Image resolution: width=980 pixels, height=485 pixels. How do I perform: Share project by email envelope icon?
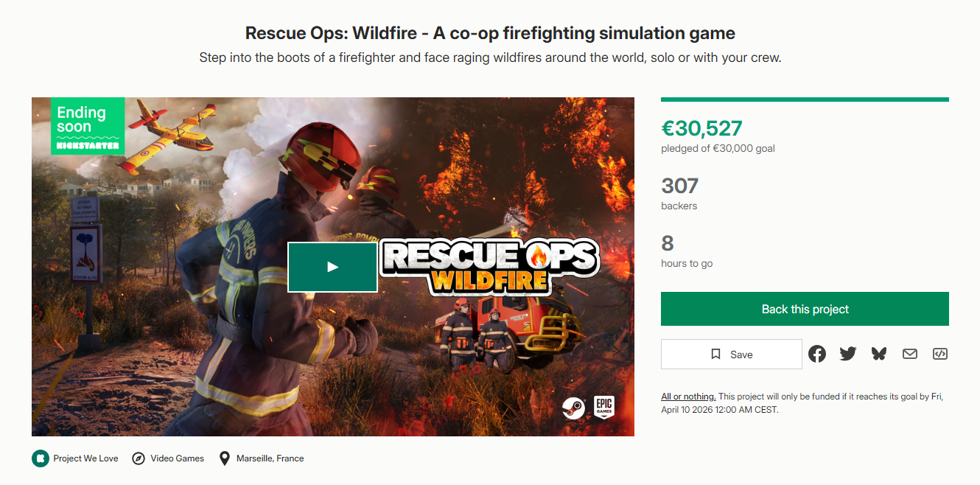pyautogui.click(x=910, y=354)
